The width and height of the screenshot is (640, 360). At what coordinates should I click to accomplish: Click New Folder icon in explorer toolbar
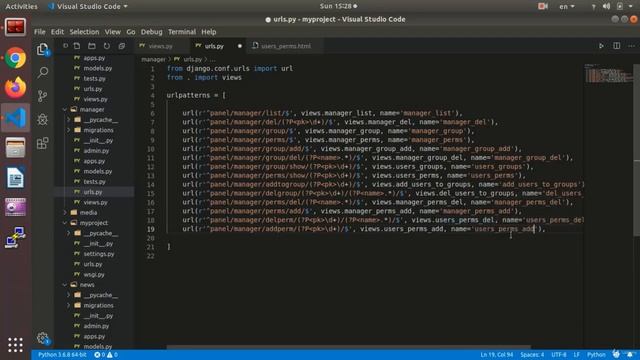[x=92, y=46]
